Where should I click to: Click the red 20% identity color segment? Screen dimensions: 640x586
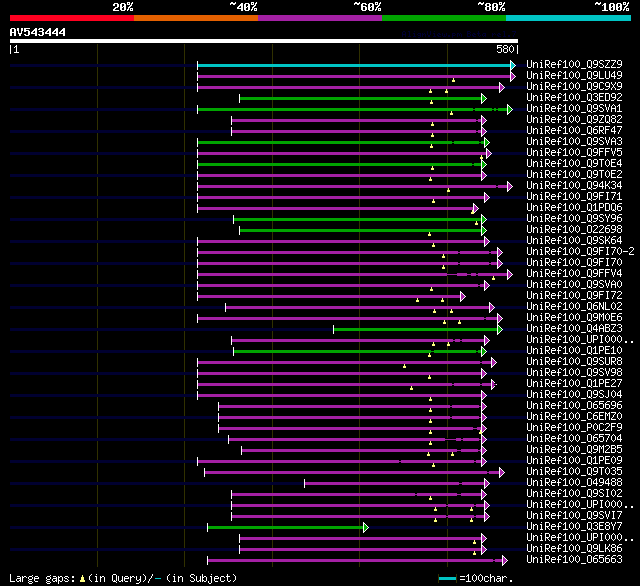point(72,18)
